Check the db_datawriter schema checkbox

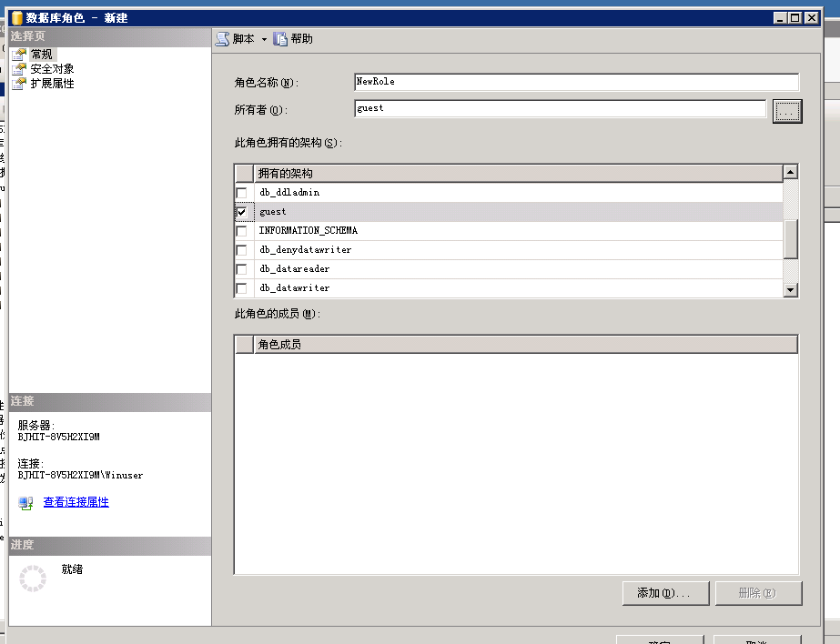pyautogui.click(x=241, y=288)
